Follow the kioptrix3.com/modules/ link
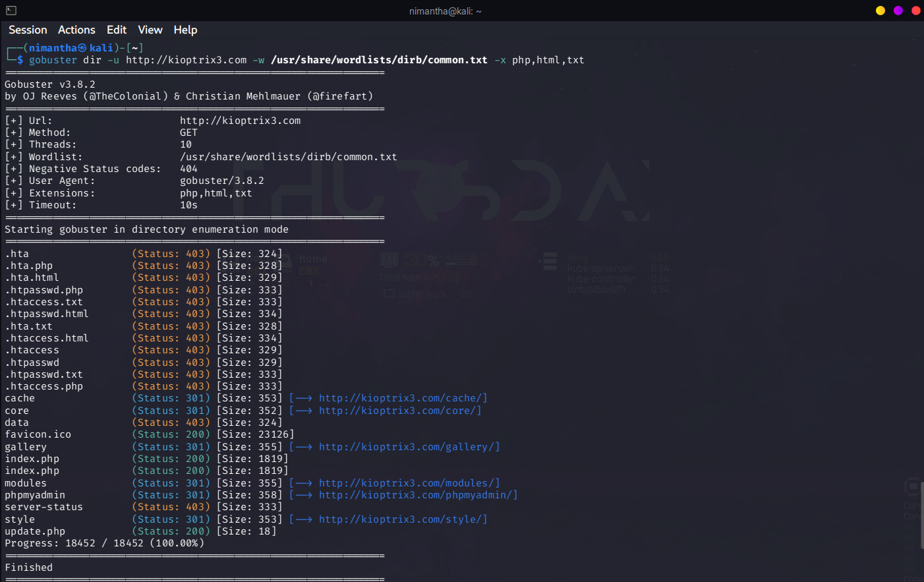 (409, 483)
